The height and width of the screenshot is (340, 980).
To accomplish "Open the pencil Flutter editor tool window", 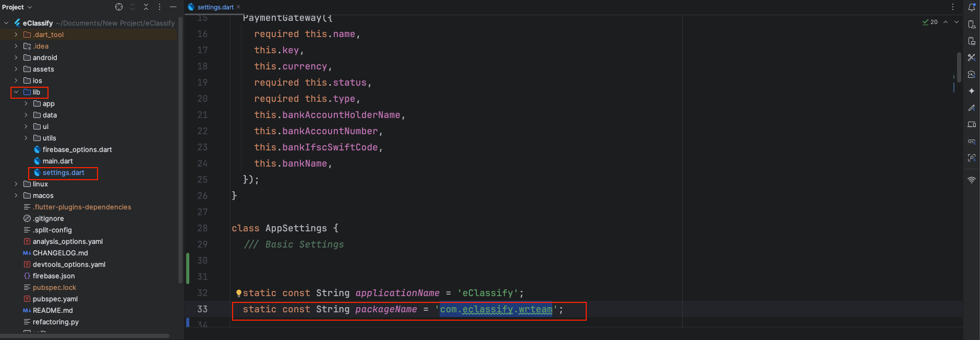I will 972,108.
